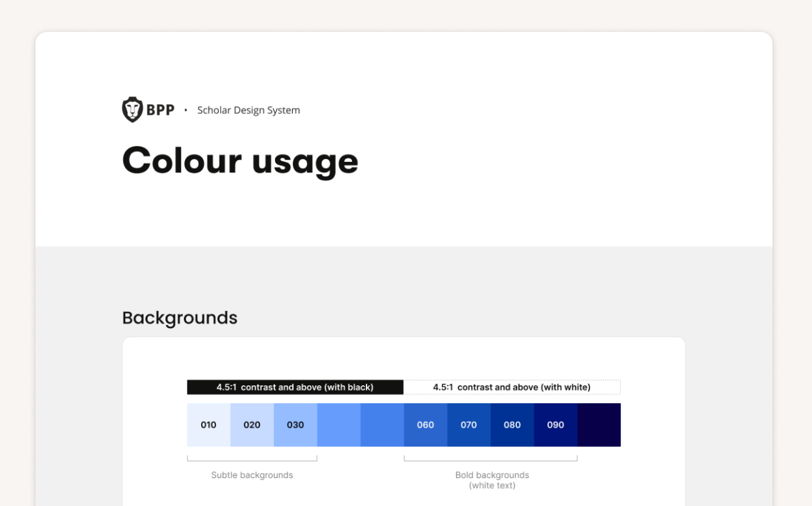Image resolution: width=812 pixels, height=506 pixels.
Task: Click the BPP lion shield logo
Action: click(132, 110)
